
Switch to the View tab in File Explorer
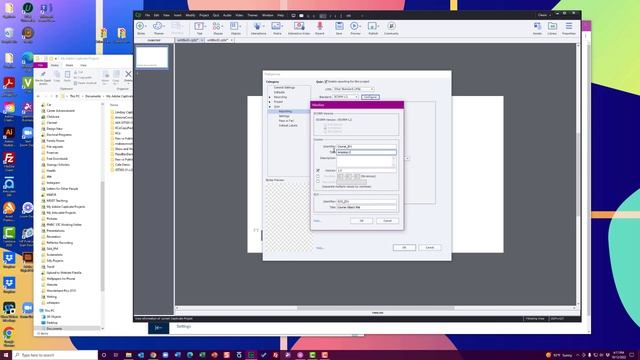point(83,65)
